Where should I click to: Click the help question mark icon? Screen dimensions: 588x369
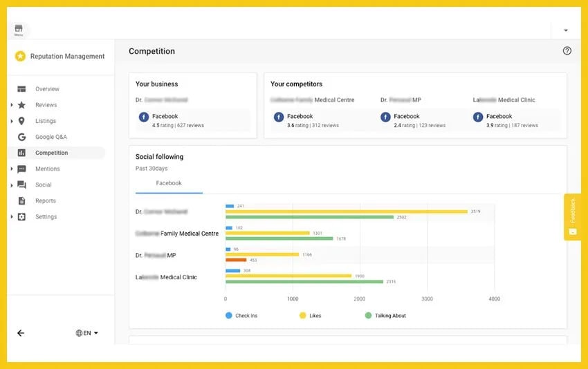567,51
